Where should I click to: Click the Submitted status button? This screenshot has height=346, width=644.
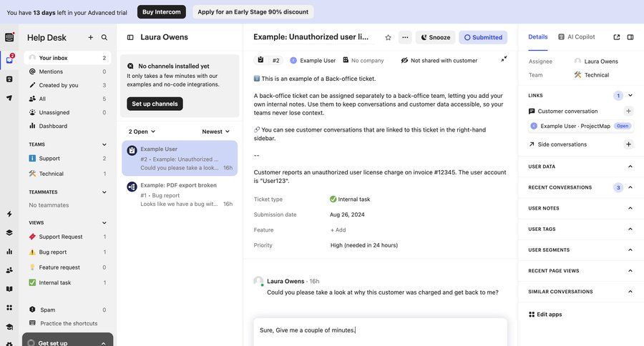[x=483, y=37]
